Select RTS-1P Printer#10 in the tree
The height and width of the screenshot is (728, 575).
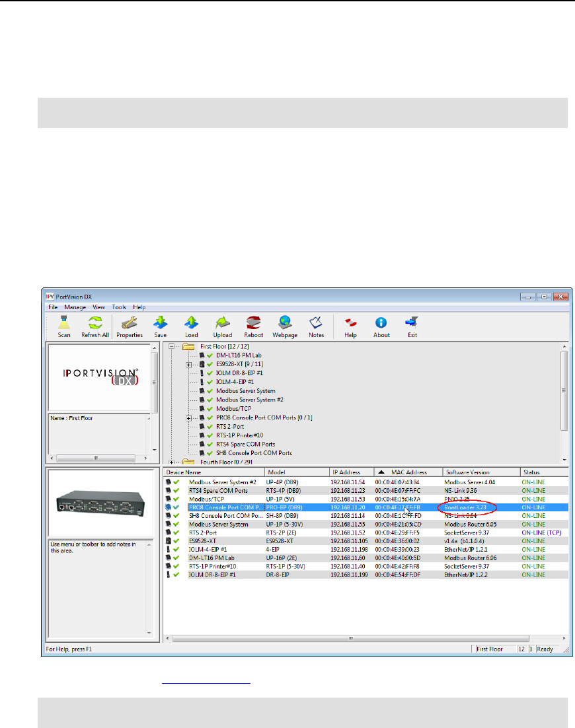240,435
